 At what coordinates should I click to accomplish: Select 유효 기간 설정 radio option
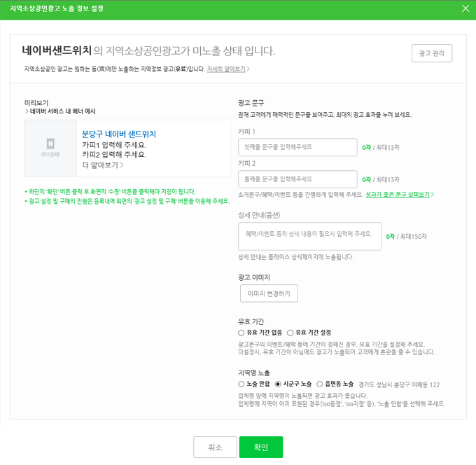290,333
